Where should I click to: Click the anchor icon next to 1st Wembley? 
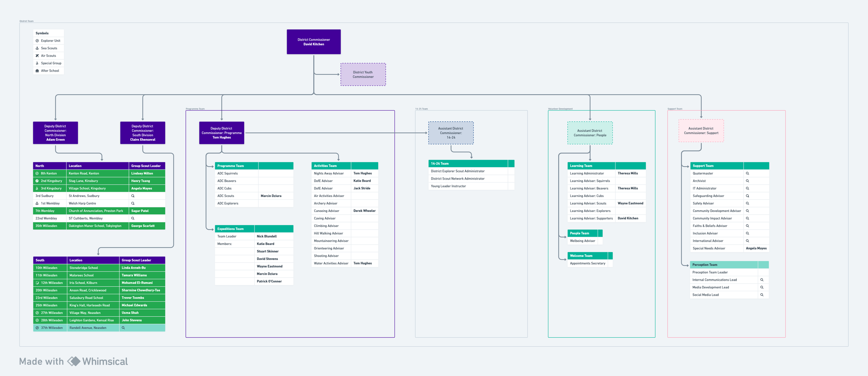click(37, 203)
